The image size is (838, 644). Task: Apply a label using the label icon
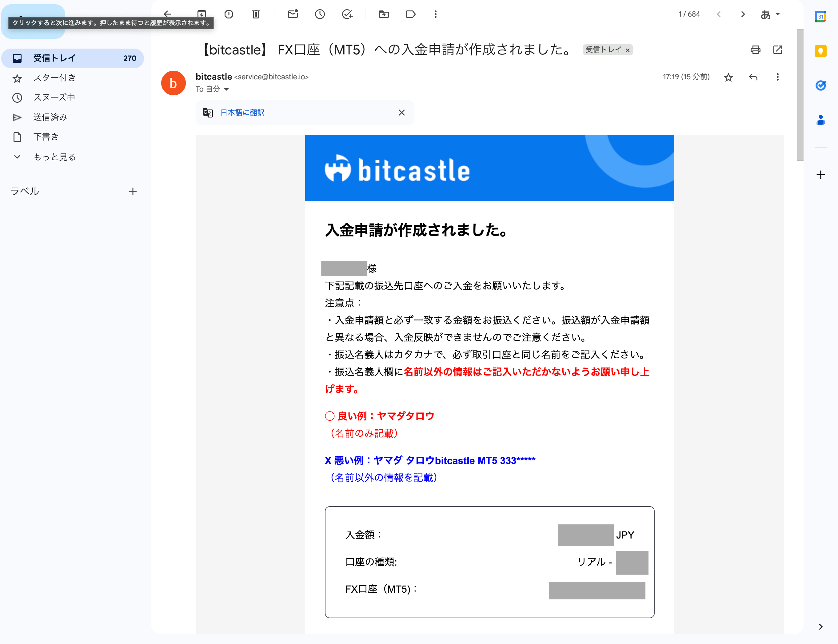411,14
